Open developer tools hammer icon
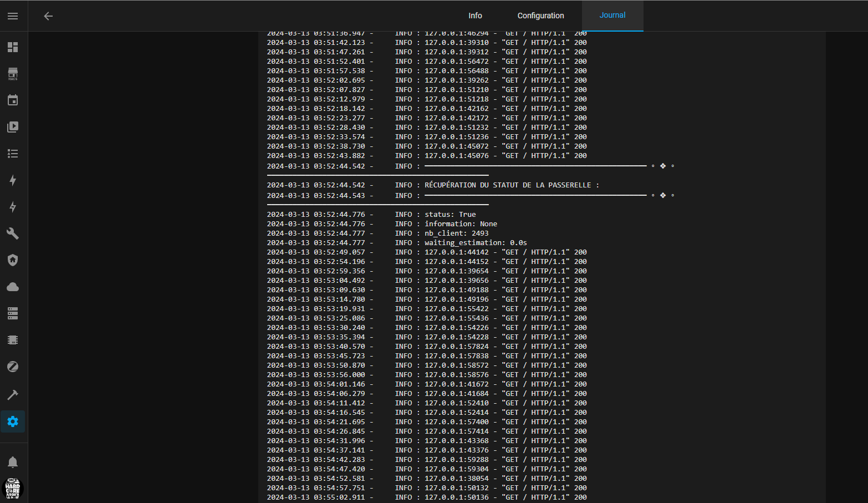868x503 pixels. [x=13, y=394]
